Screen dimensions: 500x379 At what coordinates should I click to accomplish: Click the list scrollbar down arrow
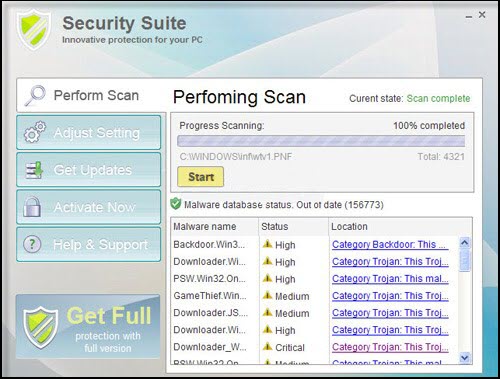pyautogui.click(x=464, y=358)
